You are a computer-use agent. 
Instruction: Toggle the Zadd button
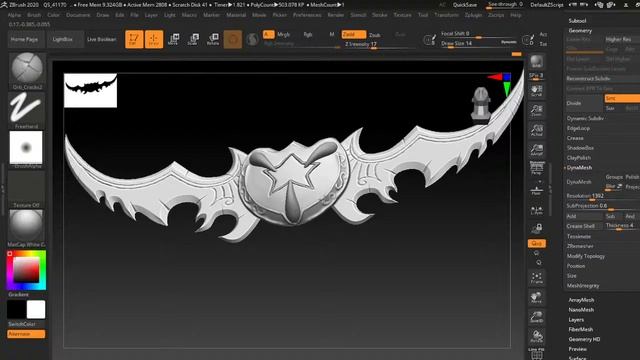tap(353, 35)
